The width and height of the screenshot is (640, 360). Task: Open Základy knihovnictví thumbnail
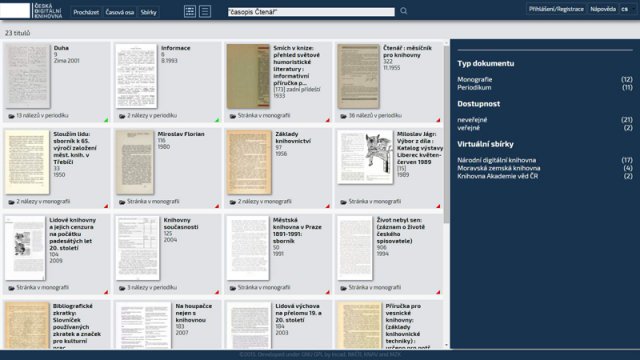click(249, 162)
